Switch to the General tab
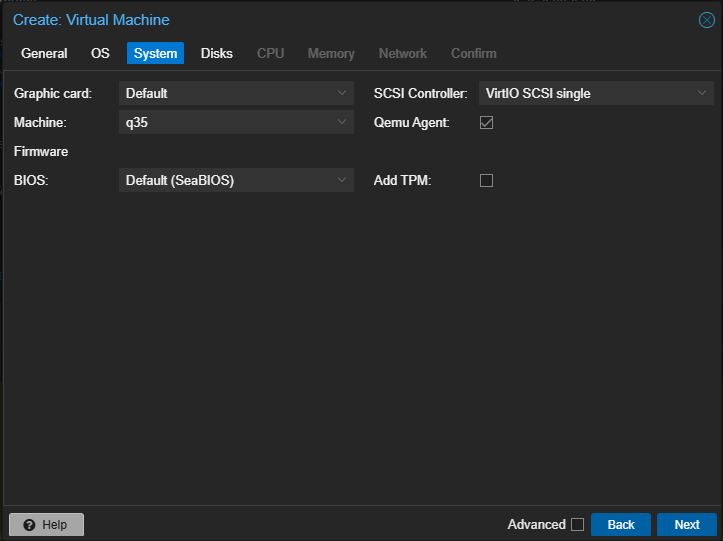Image resolution: width=723 pixels, height=541 pixels. pos(44,53)
